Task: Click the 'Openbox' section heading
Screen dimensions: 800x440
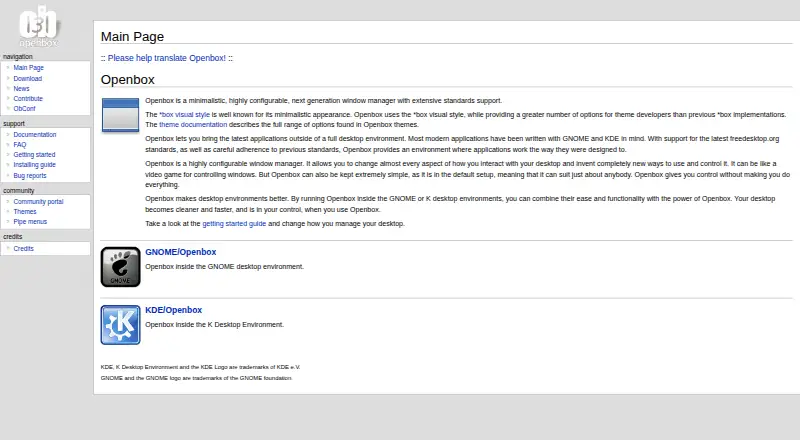Action: tap(128, 80)
